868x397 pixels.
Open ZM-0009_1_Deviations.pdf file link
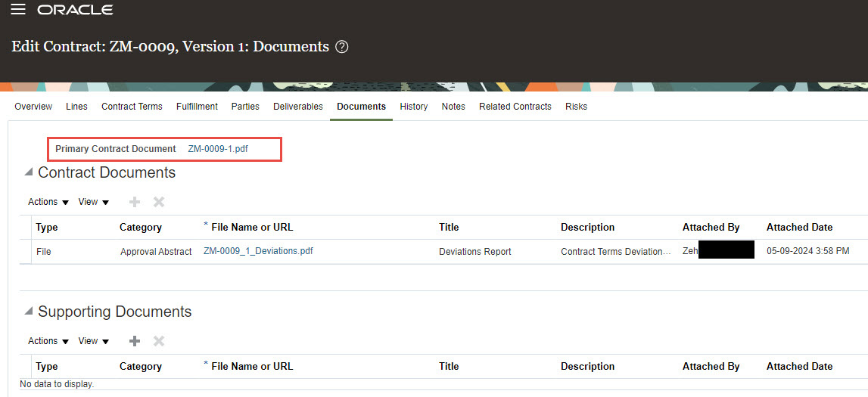point(259,250)
